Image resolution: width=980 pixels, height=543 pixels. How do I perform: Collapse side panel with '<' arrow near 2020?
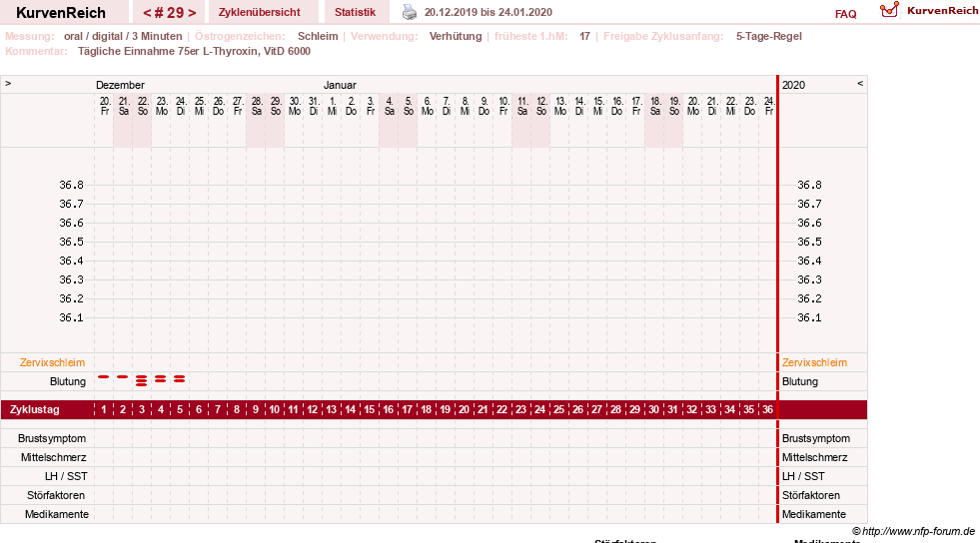click(x=860, y=83)
